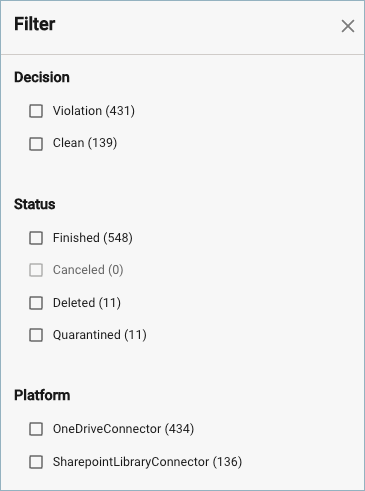Check the OneDriveConnector platform box

point(36,429)
